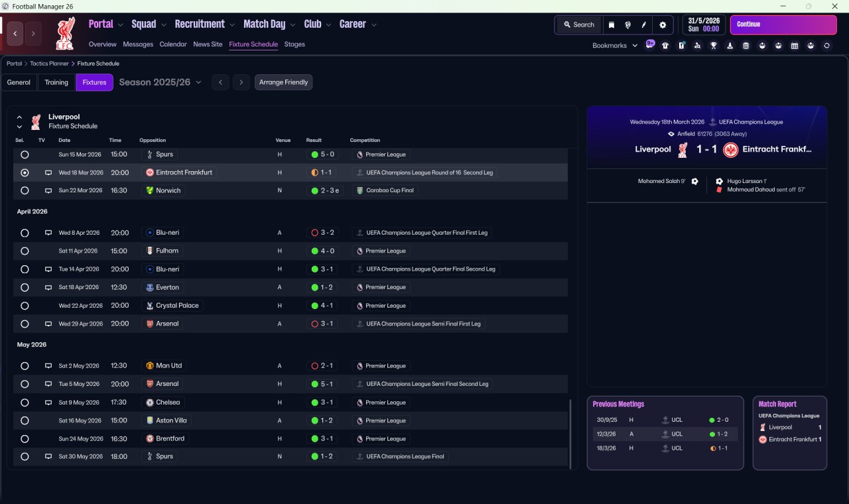Open the Training tab
The width and height of the screenshot is (849, 504).
[56, 82]
